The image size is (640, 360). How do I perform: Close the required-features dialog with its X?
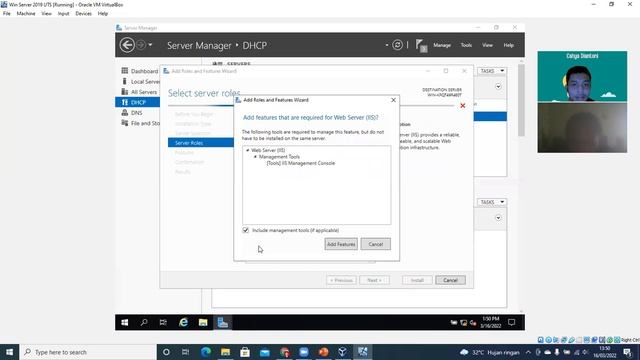click(x=393, y=100)
